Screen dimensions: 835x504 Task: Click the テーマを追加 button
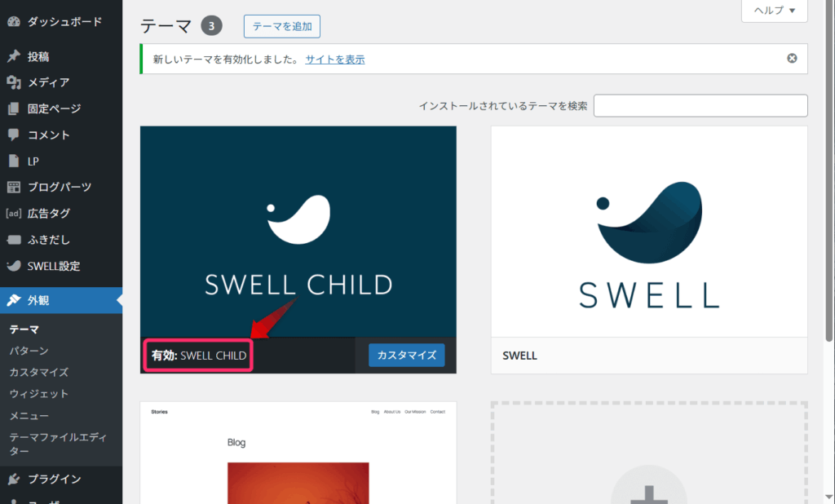[x=281, y=26]
